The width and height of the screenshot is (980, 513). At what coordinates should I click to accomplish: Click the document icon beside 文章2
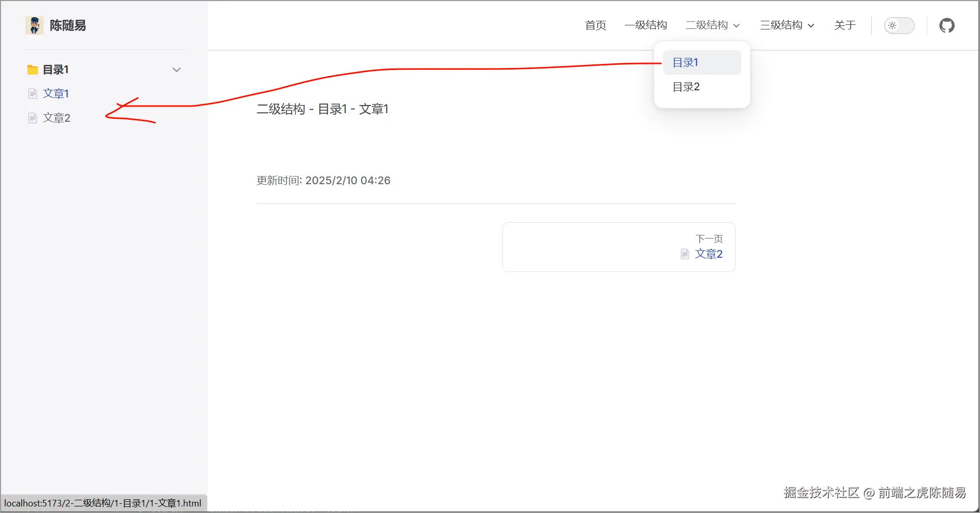tap(32, 118)
